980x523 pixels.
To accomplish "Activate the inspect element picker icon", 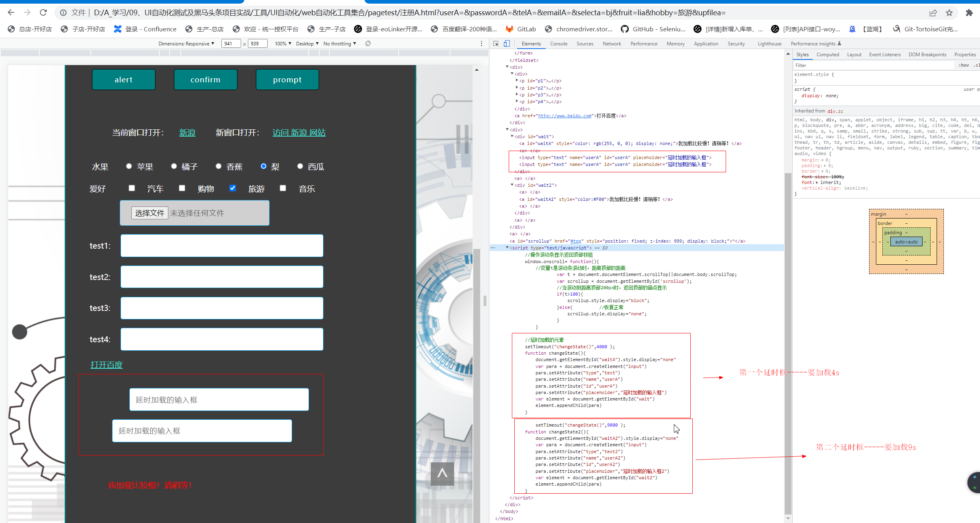I will coord(496,43).
